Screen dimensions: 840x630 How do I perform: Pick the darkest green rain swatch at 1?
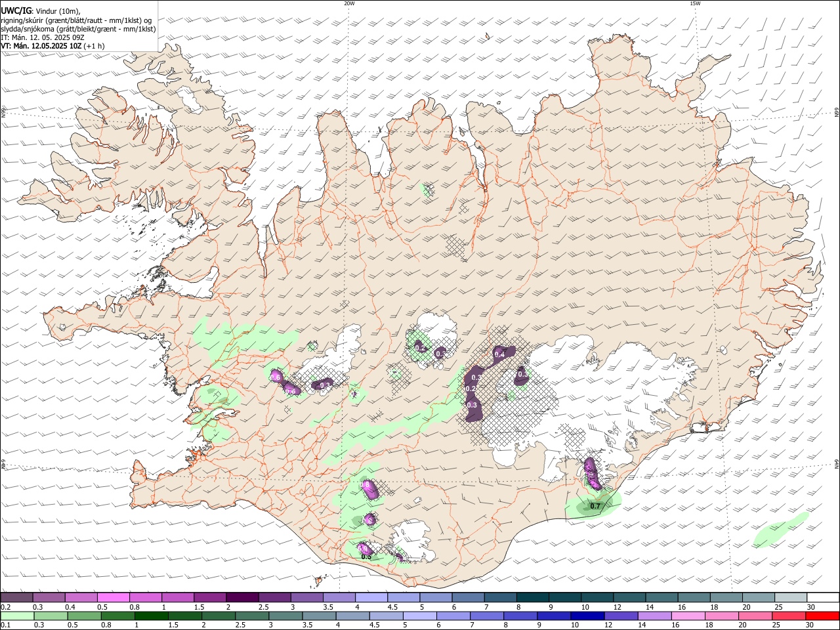152,616
